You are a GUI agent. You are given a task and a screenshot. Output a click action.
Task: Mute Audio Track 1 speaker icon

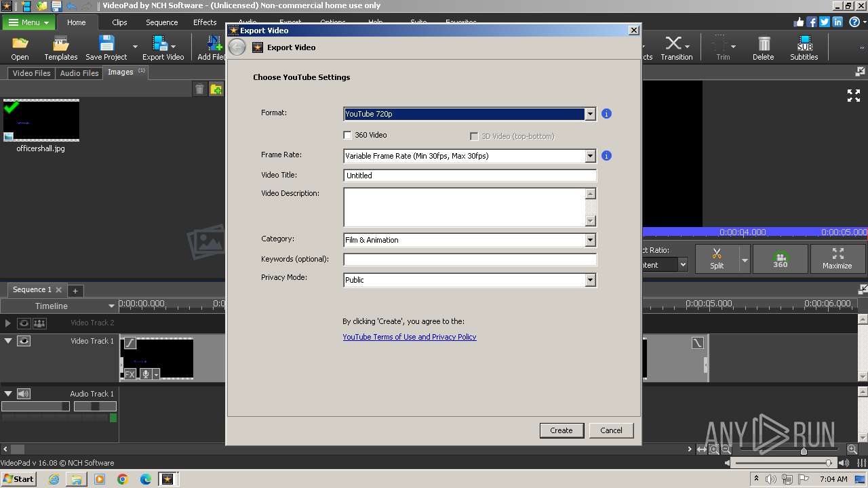tap(24, 394)
